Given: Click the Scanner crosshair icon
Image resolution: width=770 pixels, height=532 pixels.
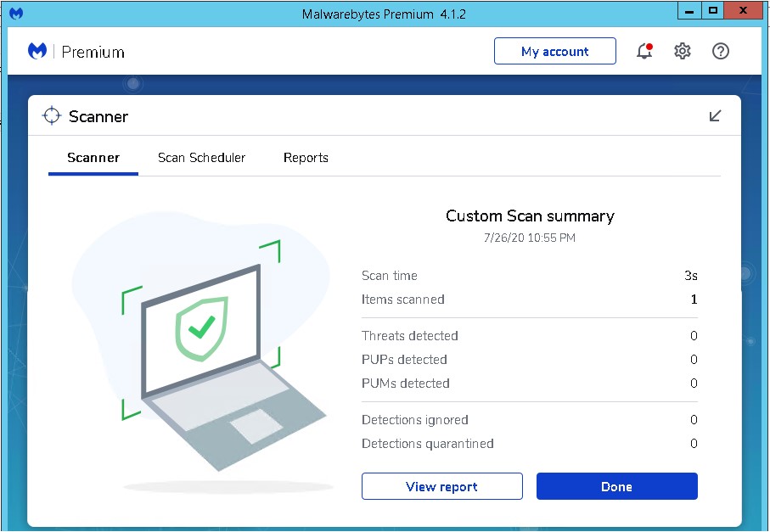Looking at the screenshot, I should point(51,116).
